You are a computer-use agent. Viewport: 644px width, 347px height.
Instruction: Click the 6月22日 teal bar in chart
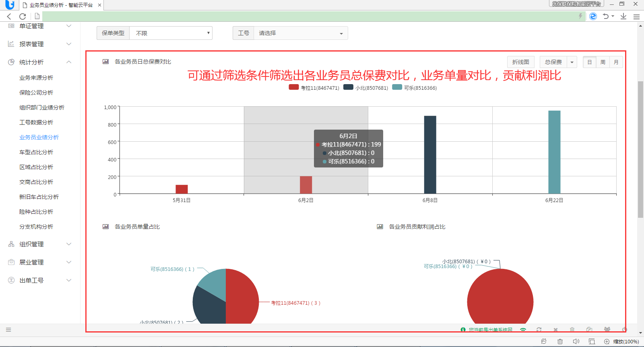(x=554, y=152)
